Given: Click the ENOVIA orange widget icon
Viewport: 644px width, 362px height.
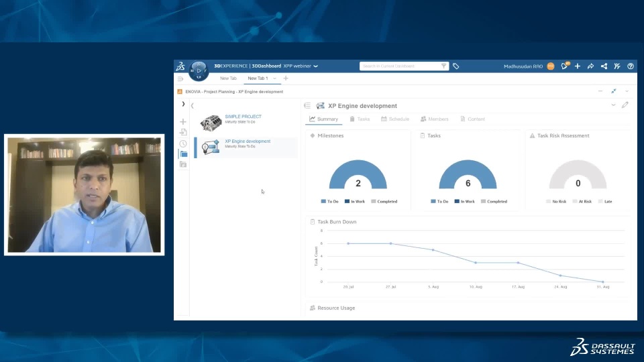Looking at the screenshot, I should point(180,92).
